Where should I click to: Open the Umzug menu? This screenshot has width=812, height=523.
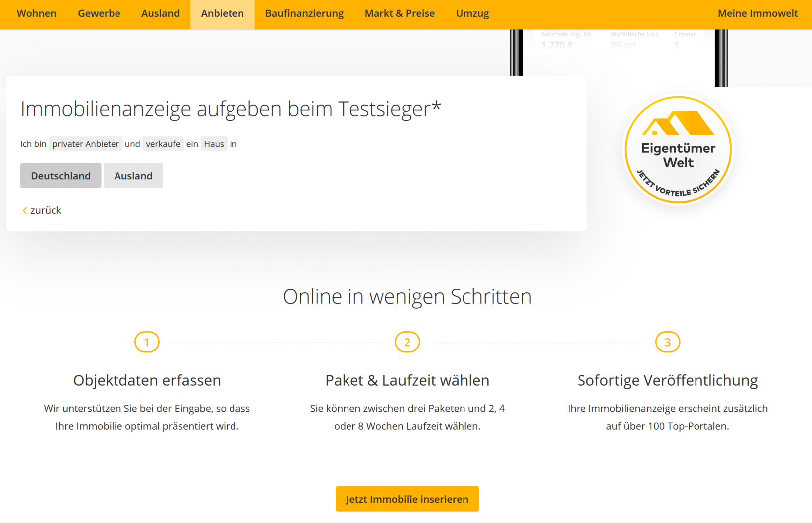click(x=472, y=14)
